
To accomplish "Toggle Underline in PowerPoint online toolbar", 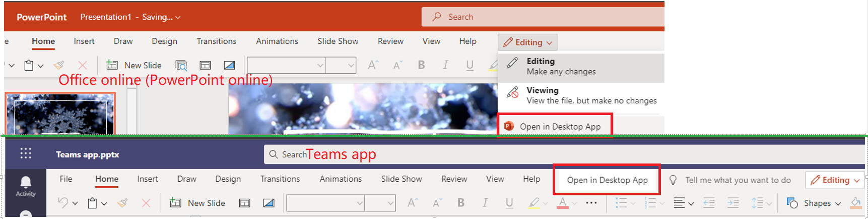I will 470,65.
